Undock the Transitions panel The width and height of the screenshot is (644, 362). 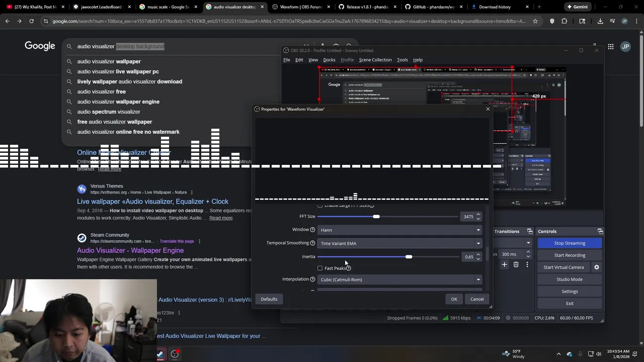point(530,231)
